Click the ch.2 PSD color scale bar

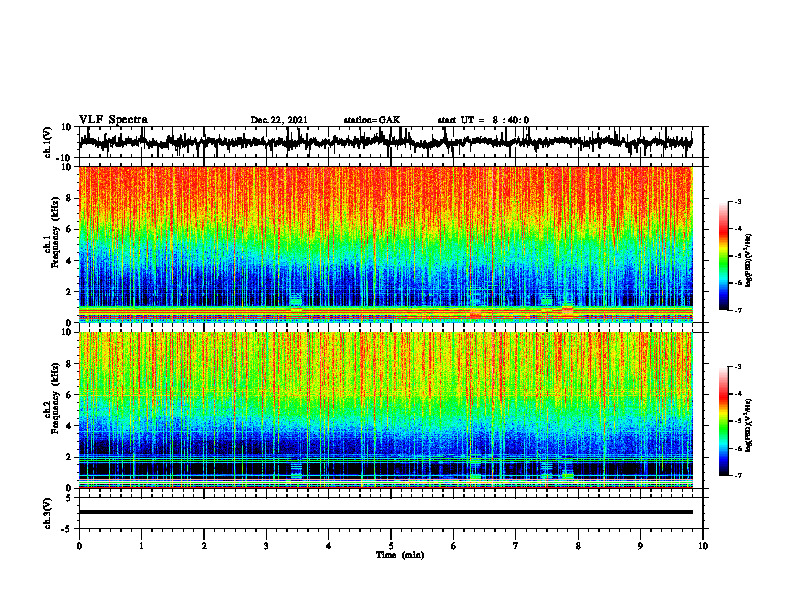click(x=724, y=421)
